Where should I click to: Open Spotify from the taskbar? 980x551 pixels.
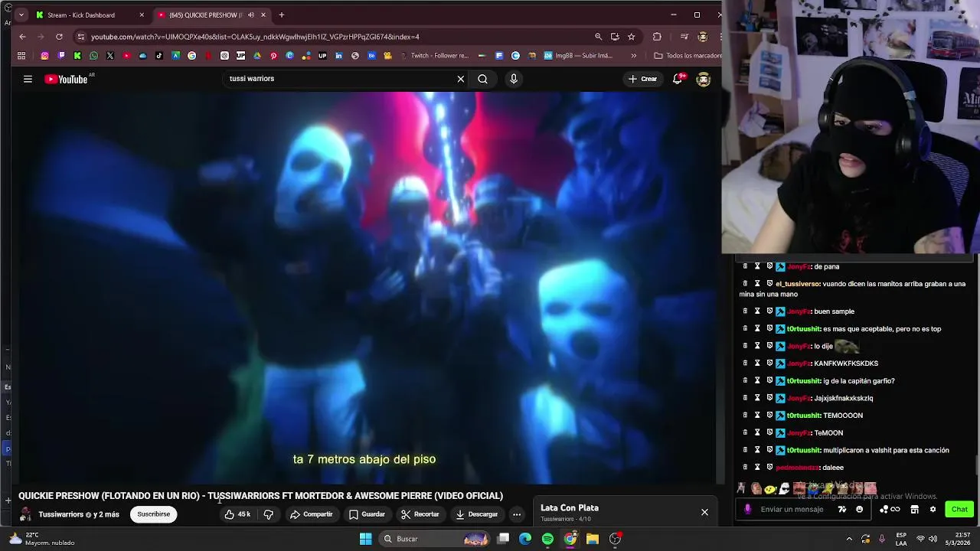(x=547, y=539)
